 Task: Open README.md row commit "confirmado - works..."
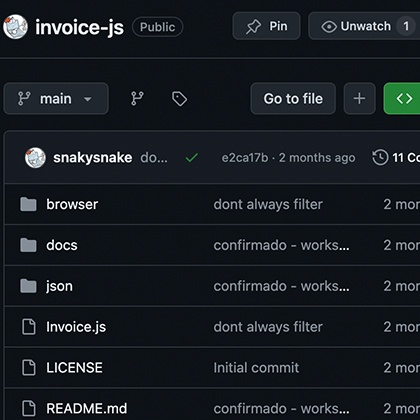point(282,409)
